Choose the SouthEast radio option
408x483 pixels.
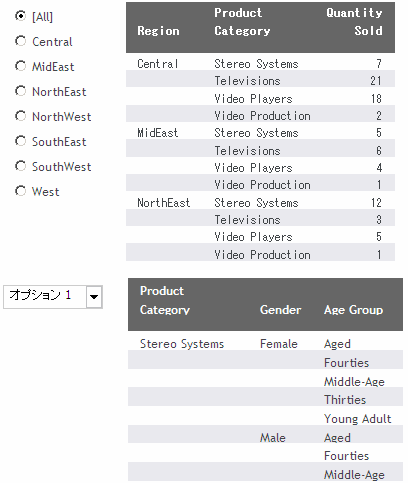pos(20,141)
